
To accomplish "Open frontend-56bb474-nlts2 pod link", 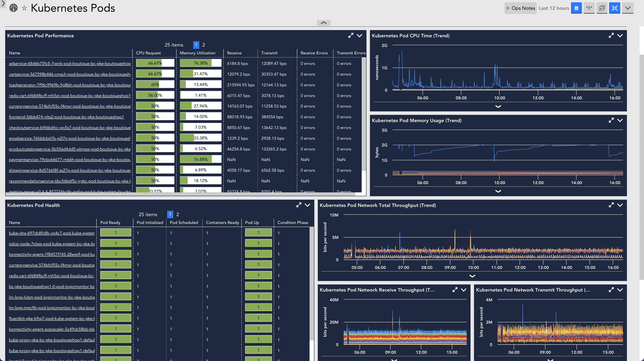I will [x=67, y=117].
